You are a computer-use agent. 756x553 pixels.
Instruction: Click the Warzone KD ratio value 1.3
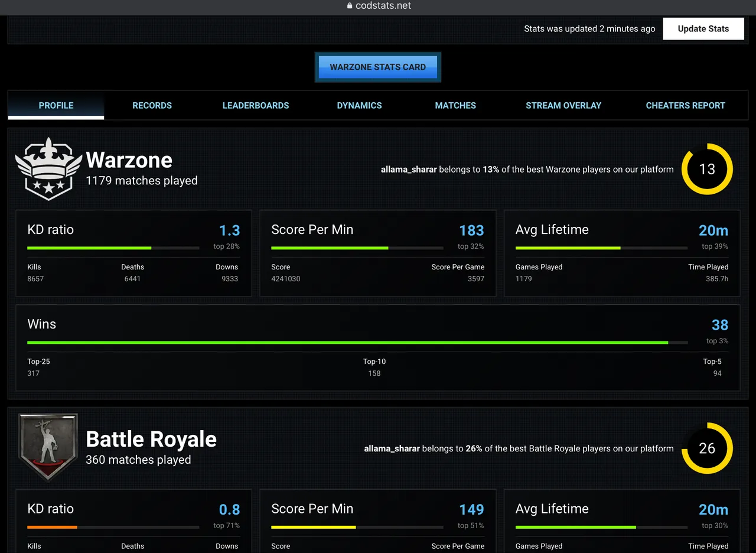229,230
